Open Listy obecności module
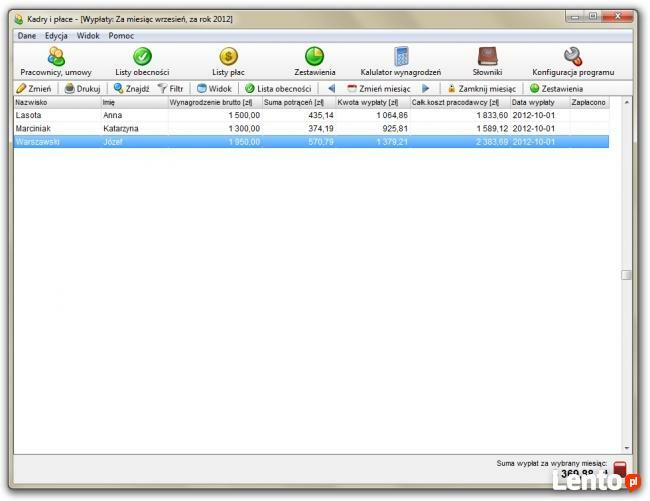Screen dimensions: 650x501 coord(142,62)
